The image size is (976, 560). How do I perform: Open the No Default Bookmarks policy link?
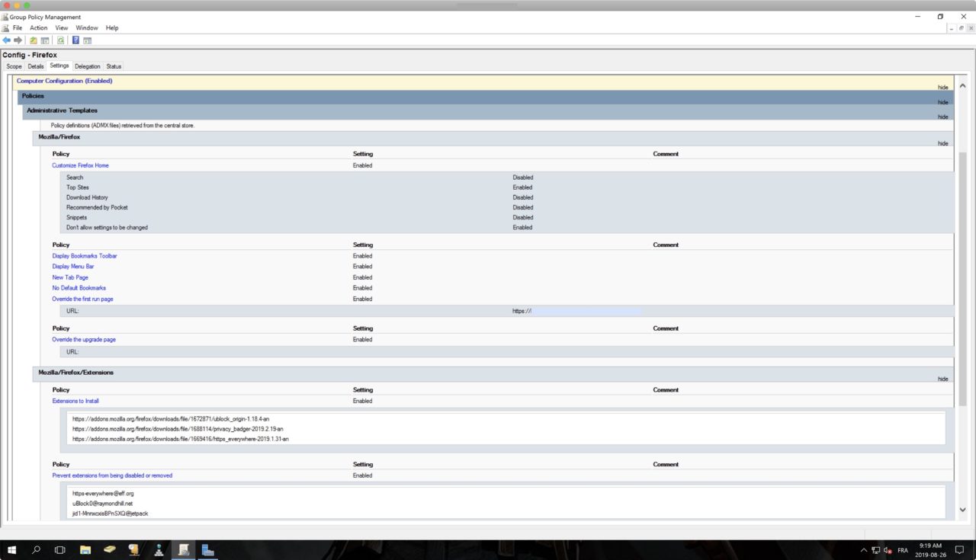[x=79, y=288]
